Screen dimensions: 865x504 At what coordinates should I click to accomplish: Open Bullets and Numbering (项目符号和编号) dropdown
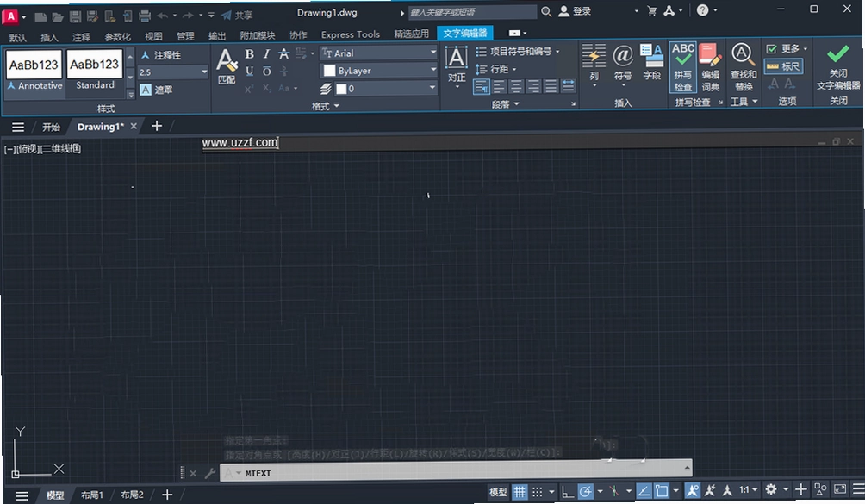coord(518,52)
